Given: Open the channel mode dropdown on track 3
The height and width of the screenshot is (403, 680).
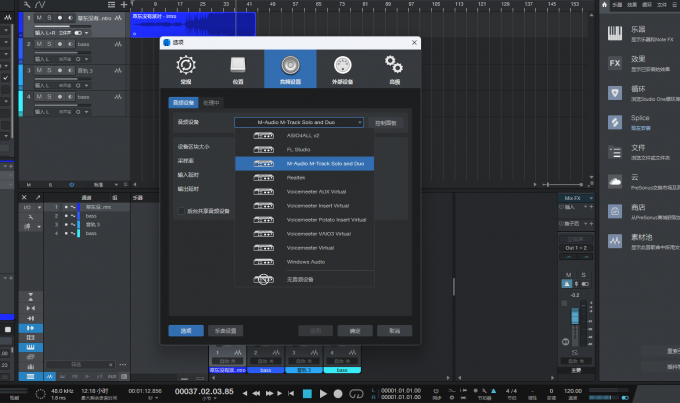Looking at the screenshot, I should 87,85.
